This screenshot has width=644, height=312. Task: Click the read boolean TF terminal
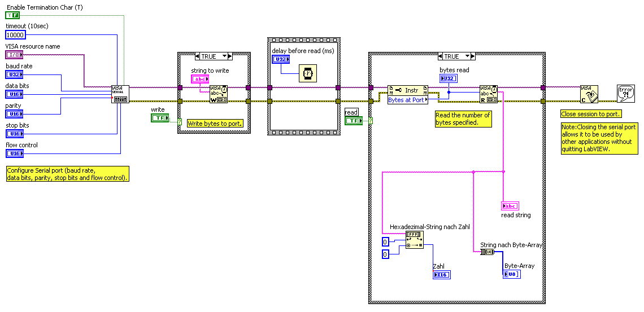(x=354, y=121)
